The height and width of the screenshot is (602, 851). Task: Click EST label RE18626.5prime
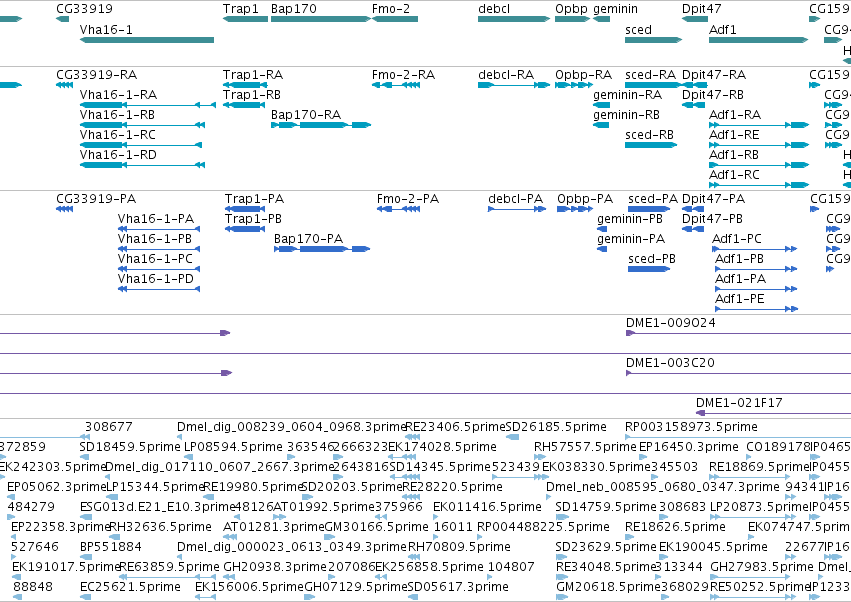(x=675, y=527)
